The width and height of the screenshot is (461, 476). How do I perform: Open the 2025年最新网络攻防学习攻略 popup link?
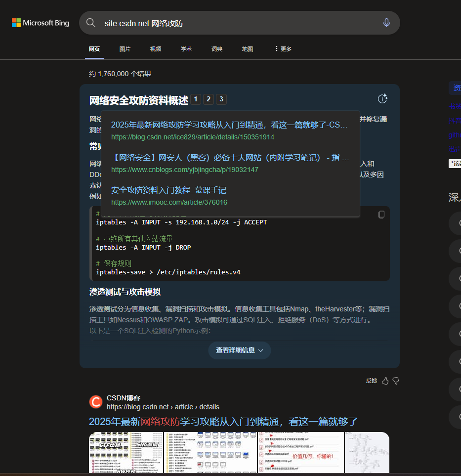[x=229, y=125]
